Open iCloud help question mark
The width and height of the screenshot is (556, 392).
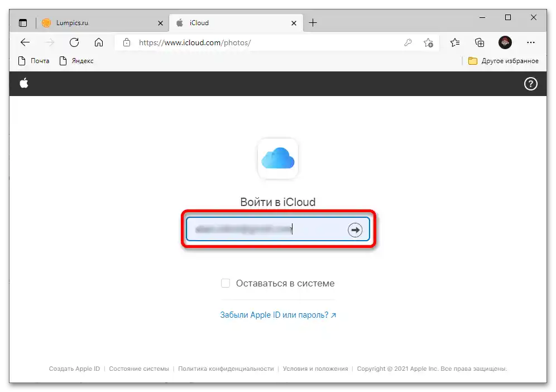(530, 84)
